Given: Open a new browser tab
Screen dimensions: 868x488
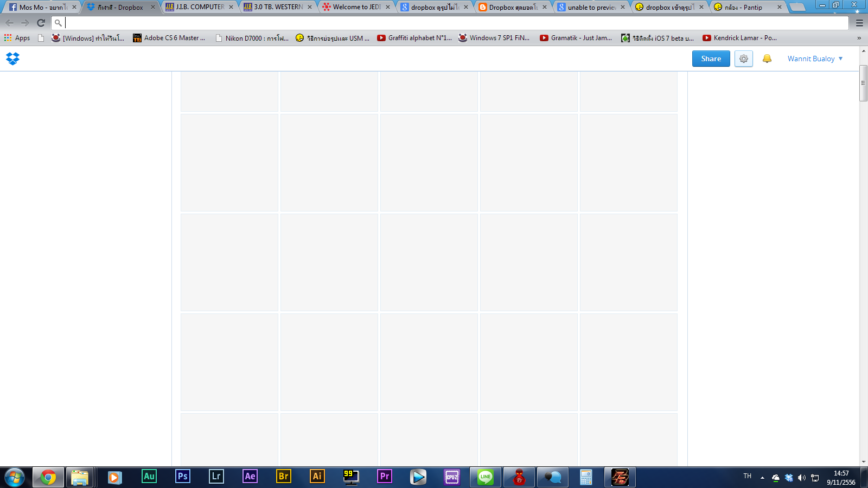Looking at the screenshot, I should click(797, 7).
